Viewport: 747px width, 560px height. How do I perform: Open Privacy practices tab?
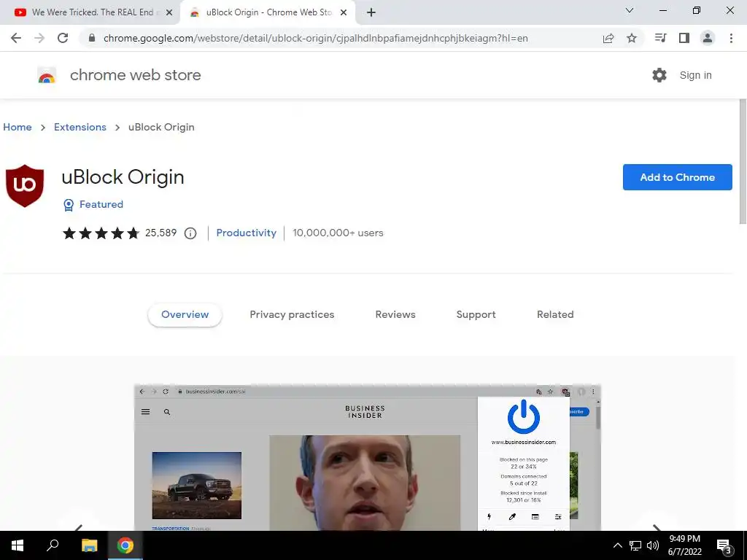click(292, 315)
